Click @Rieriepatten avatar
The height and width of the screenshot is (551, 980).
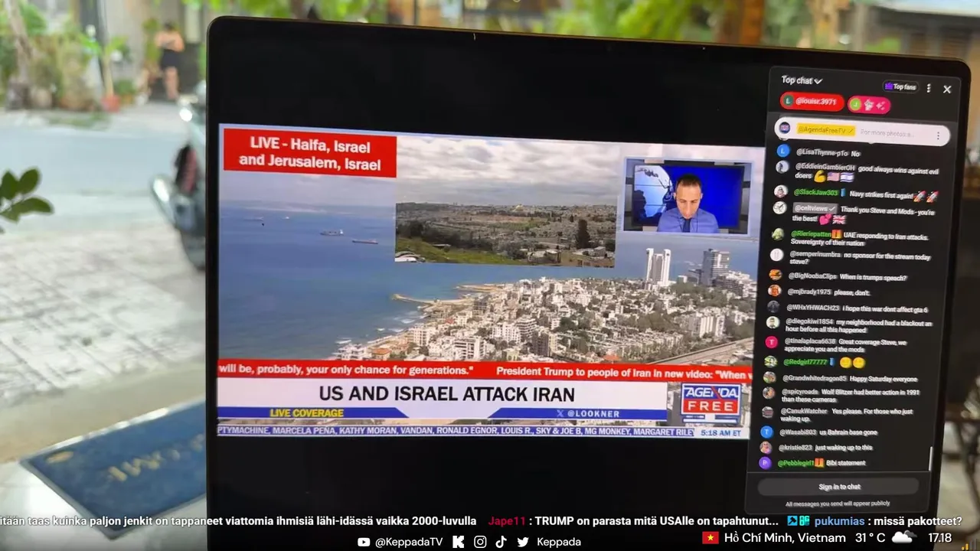[x=778, y=233]
